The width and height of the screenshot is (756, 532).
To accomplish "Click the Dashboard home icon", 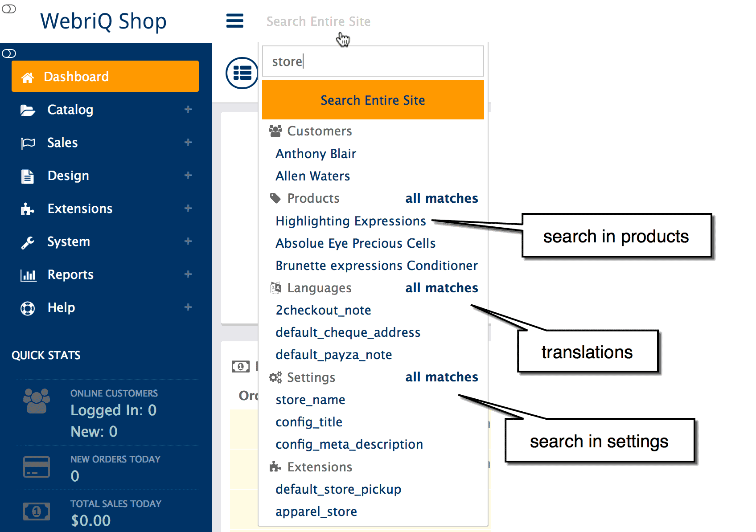I will point(28,77).
